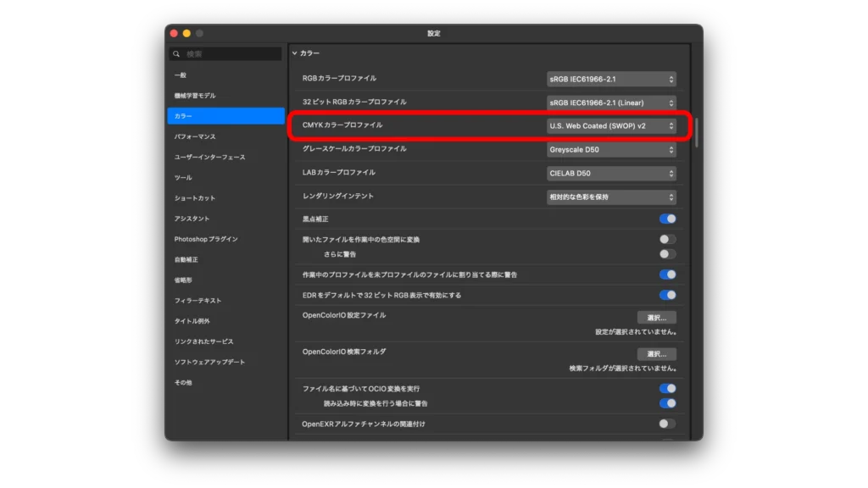This screenshot has width=868, height=488.
Task: Open the RGB カラープロファイル dropdown
Action: (610, 77)
